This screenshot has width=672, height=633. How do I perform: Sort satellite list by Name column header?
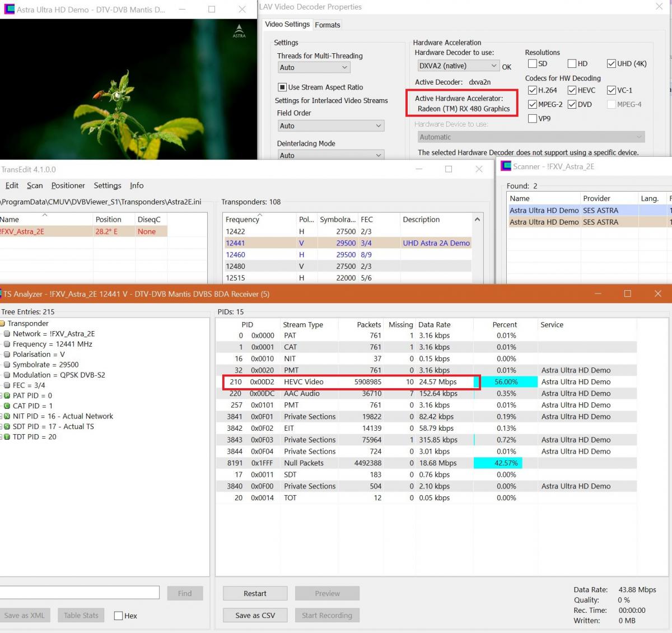point(46,220)
